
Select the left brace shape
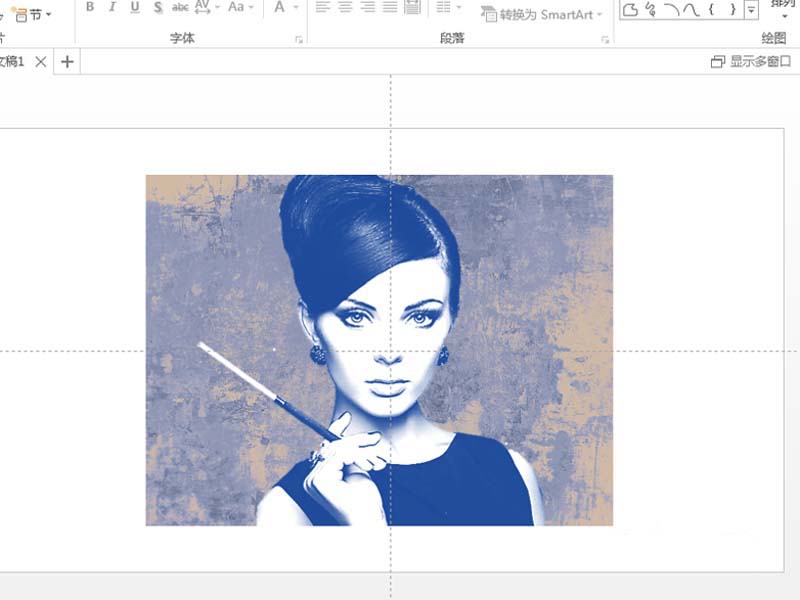(711, 9)
